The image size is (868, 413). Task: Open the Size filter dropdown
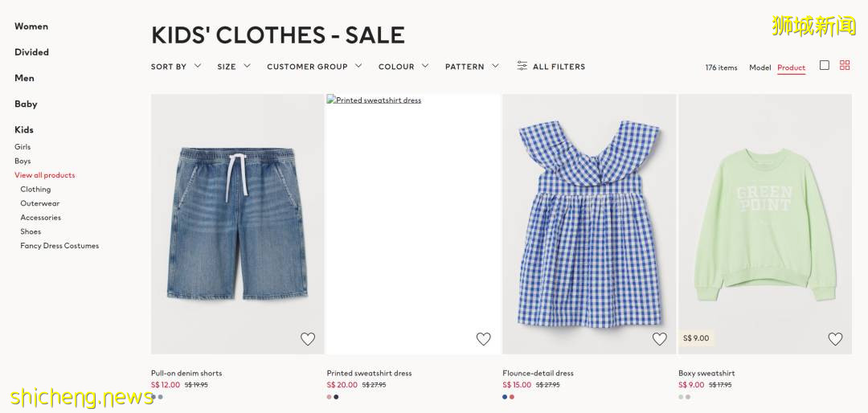tap(233, 67)
